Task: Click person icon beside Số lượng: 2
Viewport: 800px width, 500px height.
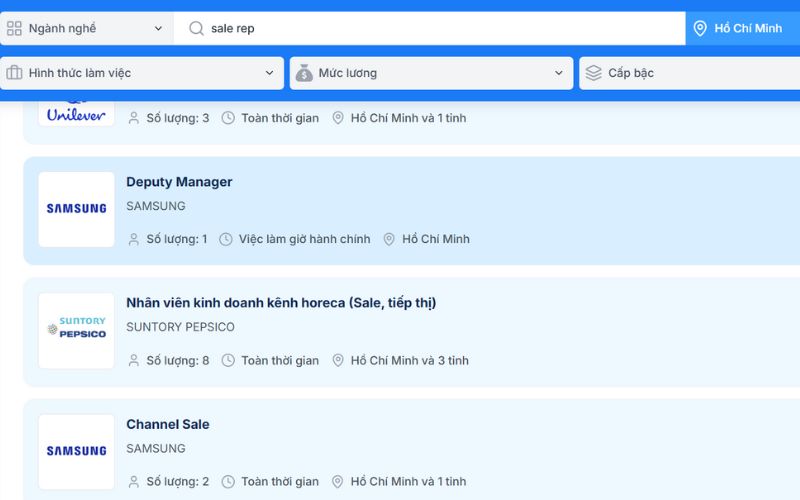Action: pyautogui.click(x=134, y=482)
